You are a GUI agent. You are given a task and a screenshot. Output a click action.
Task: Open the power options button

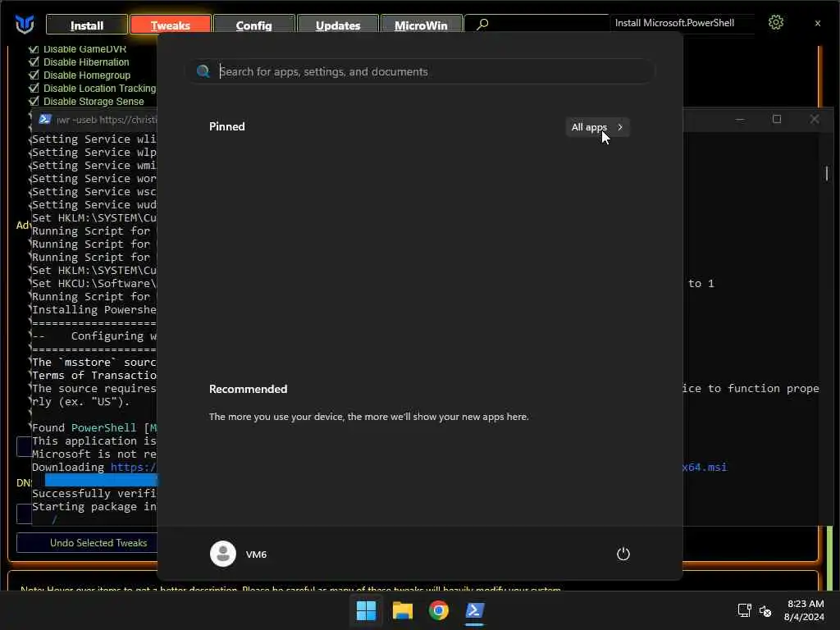click(x=623, y=554)
